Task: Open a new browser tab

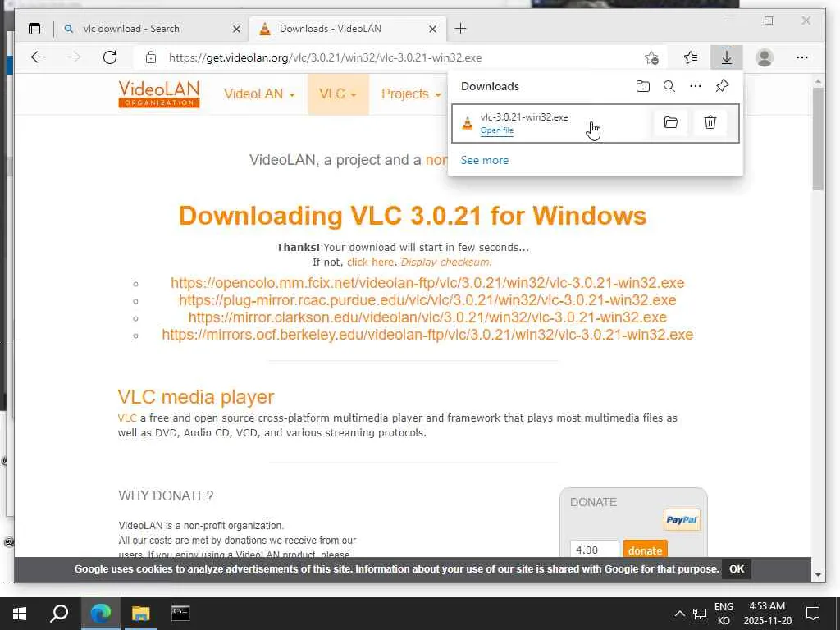Action: tap(461, 29)
